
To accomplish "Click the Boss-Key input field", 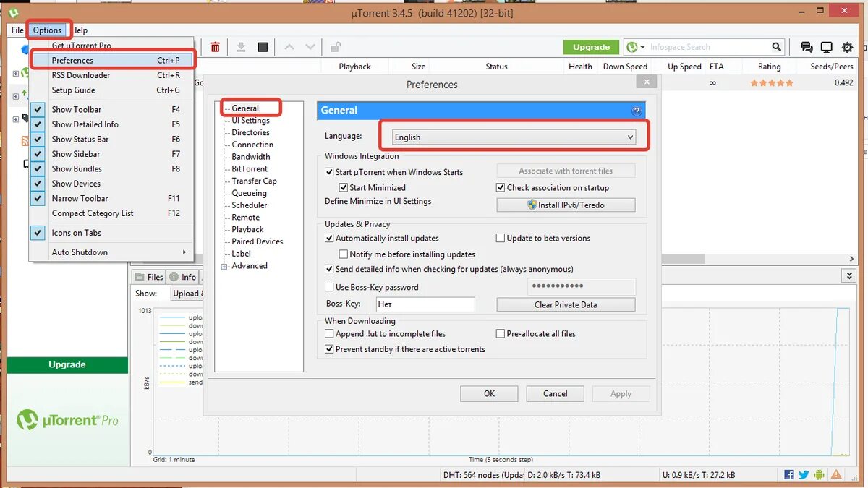I will pos(425,304).
